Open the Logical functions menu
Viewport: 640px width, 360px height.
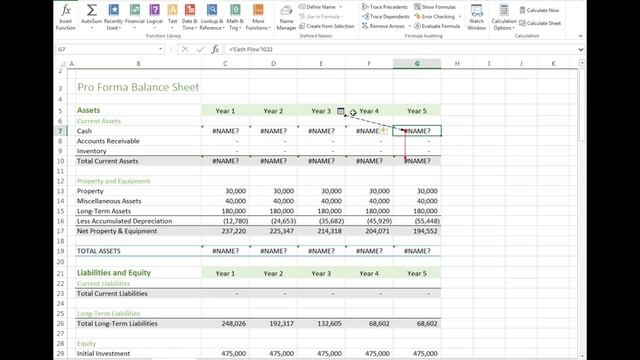(155, 17)
